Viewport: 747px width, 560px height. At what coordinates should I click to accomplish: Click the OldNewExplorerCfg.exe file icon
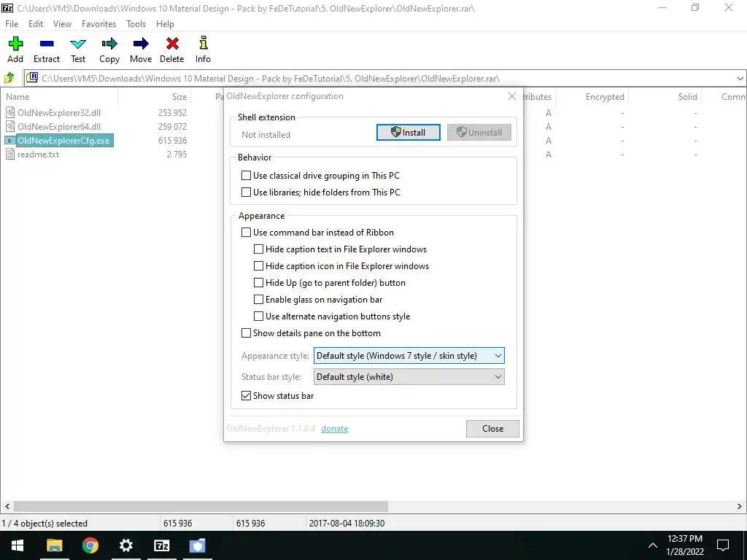10,141
